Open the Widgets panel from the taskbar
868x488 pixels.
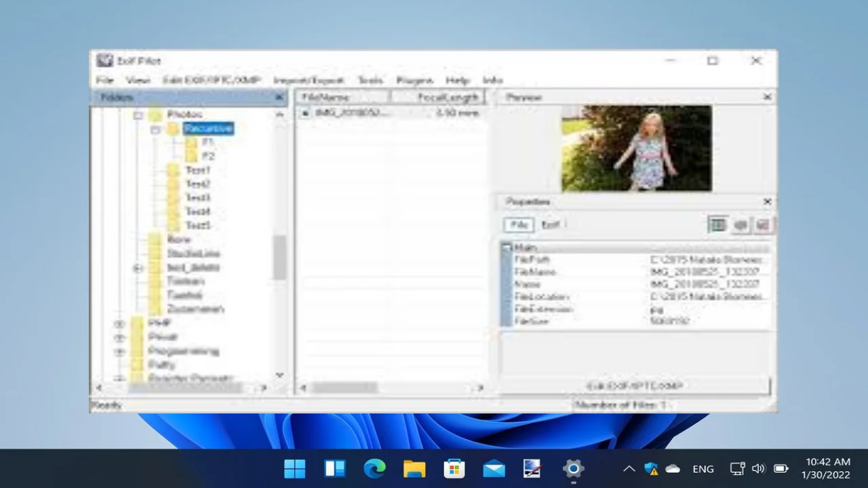335,468
